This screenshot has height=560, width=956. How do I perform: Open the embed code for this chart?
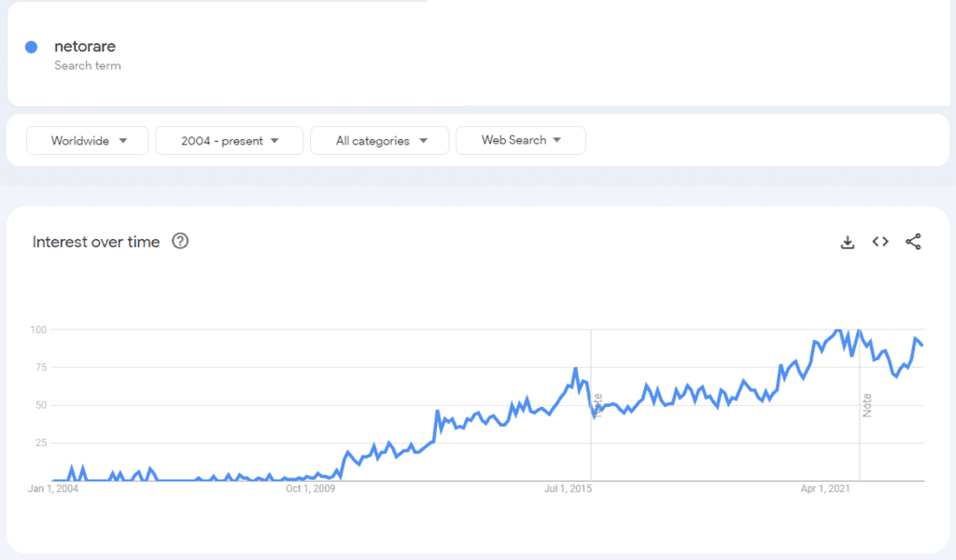880,242
